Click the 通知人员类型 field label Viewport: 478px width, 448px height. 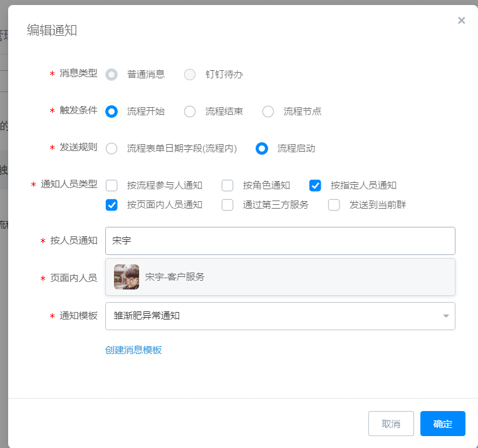[69, 184]
